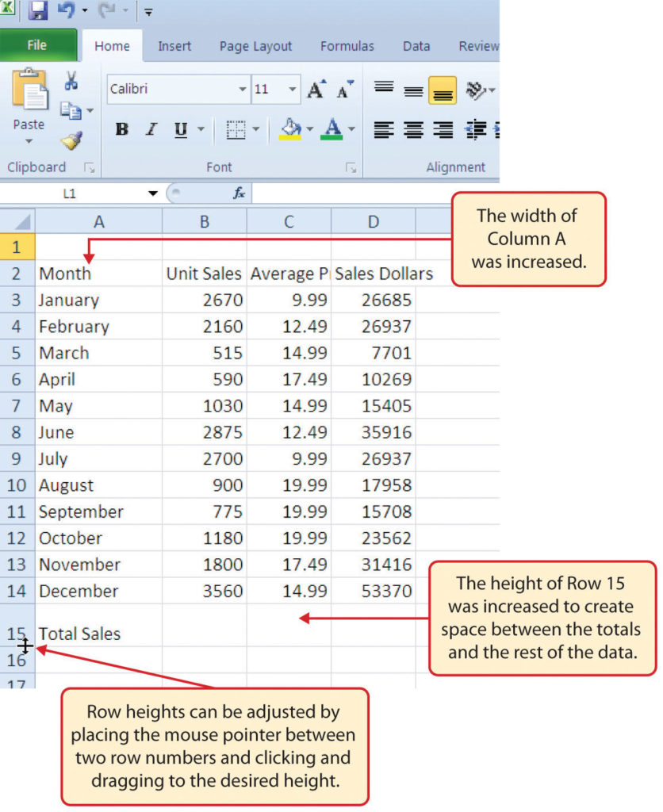The height and width of the screenshot is (812, 663).
Task: Open the font size 11 dropdown
Action: pyautogui.click(x=293, y=89)
